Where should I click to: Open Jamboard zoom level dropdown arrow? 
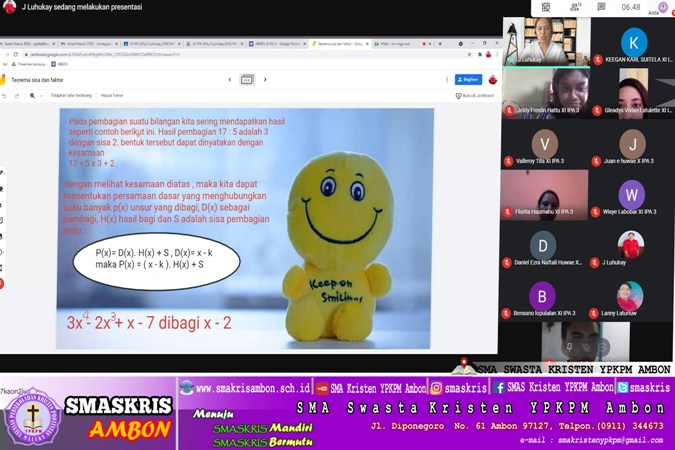click(x=40, y=96)
